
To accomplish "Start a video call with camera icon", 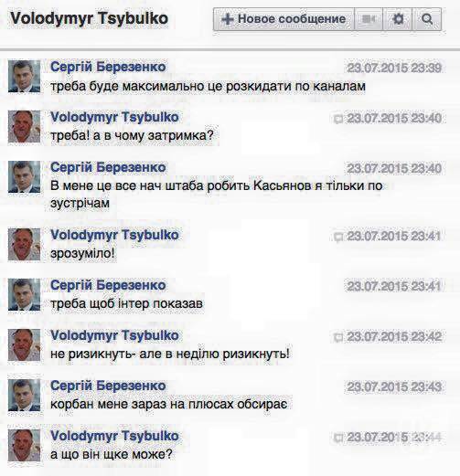I will click(x=369, y=19).
